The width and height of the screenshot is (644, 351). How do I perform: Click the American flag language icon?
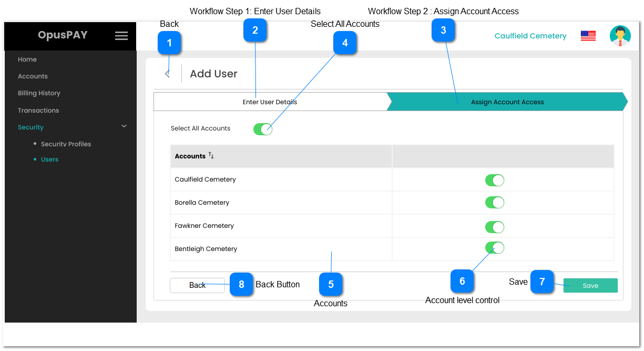coord(588,35)
